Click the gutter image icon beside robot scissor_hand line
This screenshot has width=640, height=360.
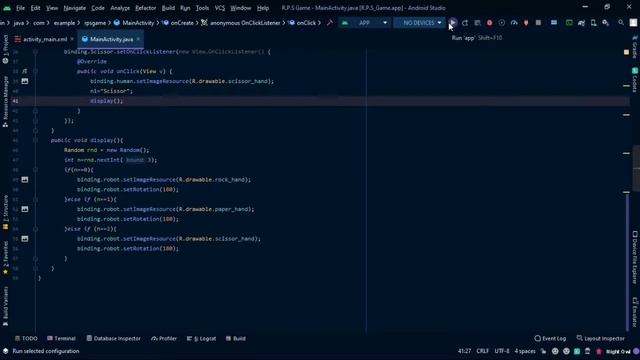(x=25, y=238)
